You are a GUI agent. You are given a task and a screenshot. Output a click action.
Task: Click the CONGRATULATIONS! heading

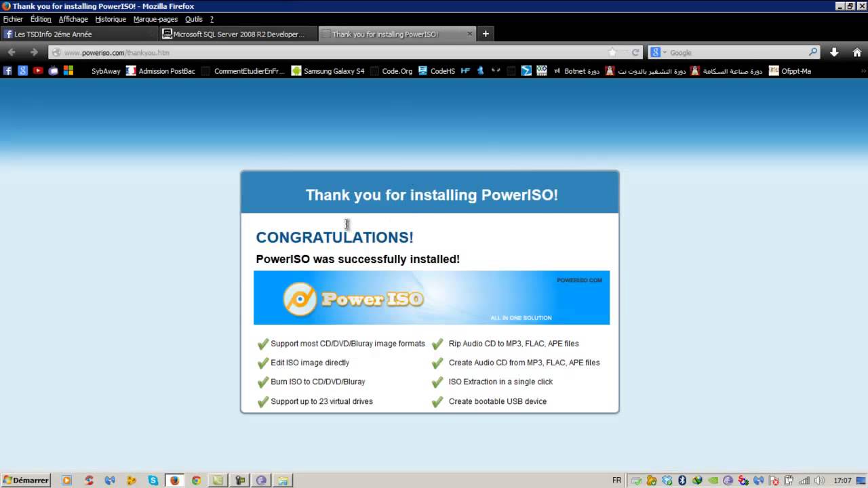[x=334, y=237]
